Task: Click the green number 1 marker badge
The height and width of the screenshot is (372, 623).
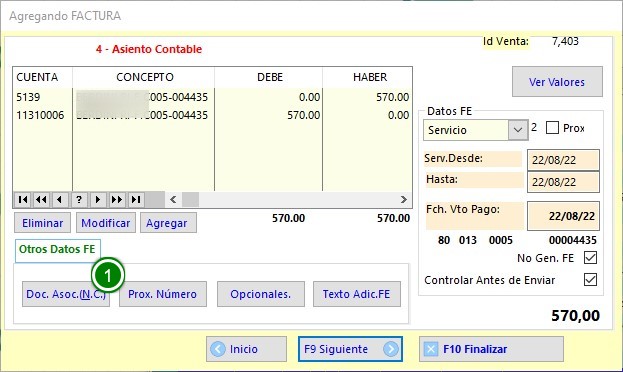Action: click(108, 275)
